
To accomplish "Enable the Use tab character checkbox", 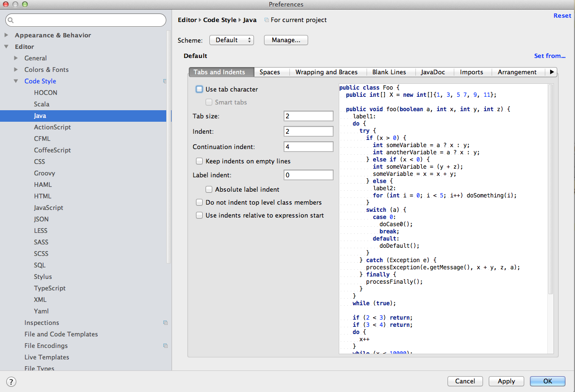I will (199, 89).
